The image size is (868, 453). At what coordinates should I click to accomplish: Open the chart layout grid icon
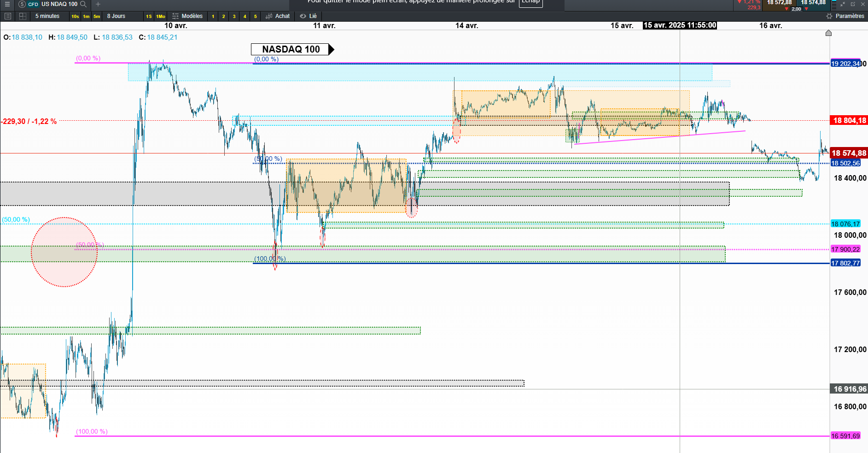click(23, 16)
